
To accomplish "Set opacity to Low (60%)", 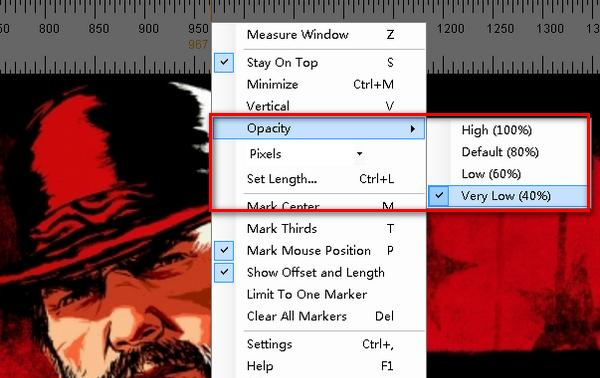I will pos(507,174).
